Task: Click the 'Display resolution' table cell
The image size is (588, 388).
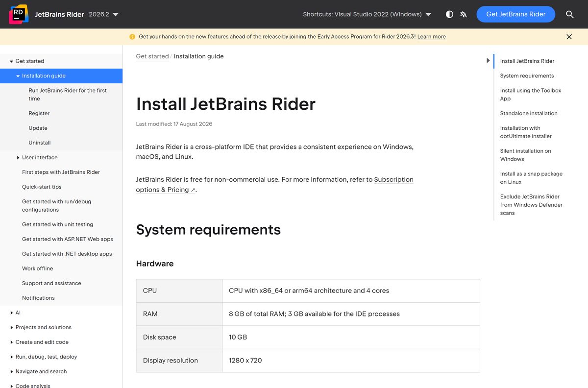Action: [171, 361]
